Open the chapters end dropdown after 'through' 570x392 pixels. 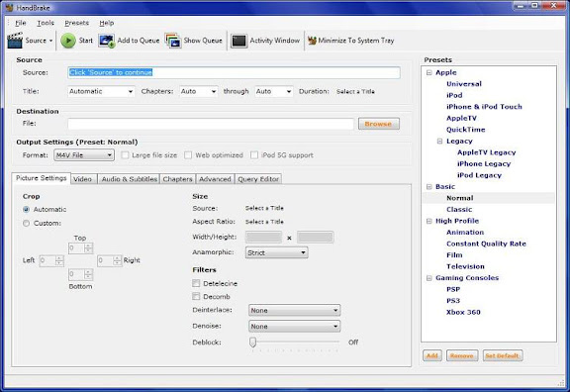[274, 91]
